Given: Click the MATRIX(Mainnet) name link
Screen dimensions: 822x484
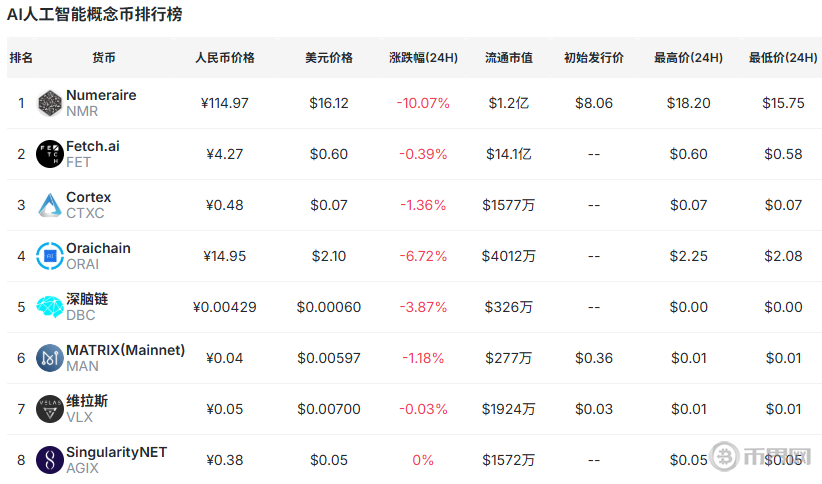Looking at the screenshot, I should (125, 350).
